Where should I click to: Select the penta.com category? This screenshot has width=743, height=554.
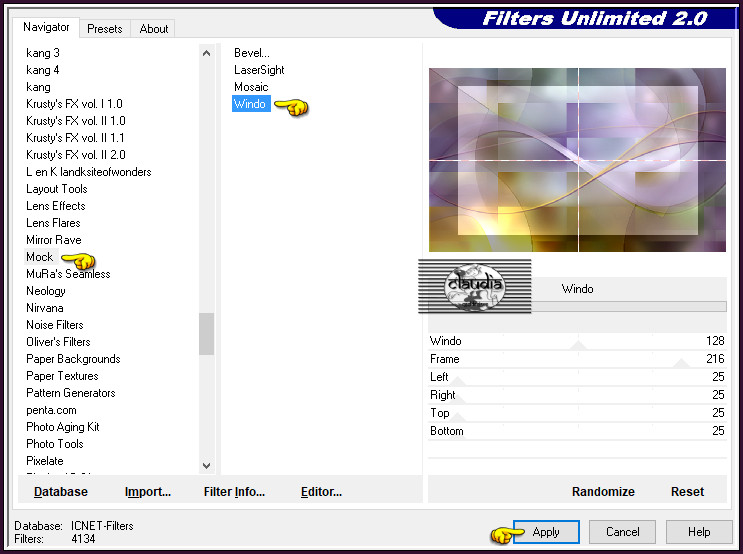point(51,410)
